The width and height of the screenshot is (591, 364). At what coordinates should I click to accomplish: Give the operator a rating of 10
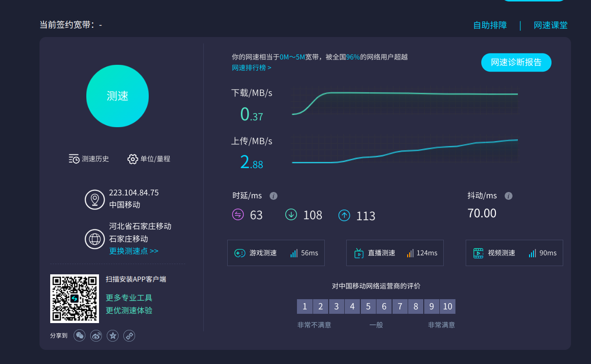tap(448, 307)
